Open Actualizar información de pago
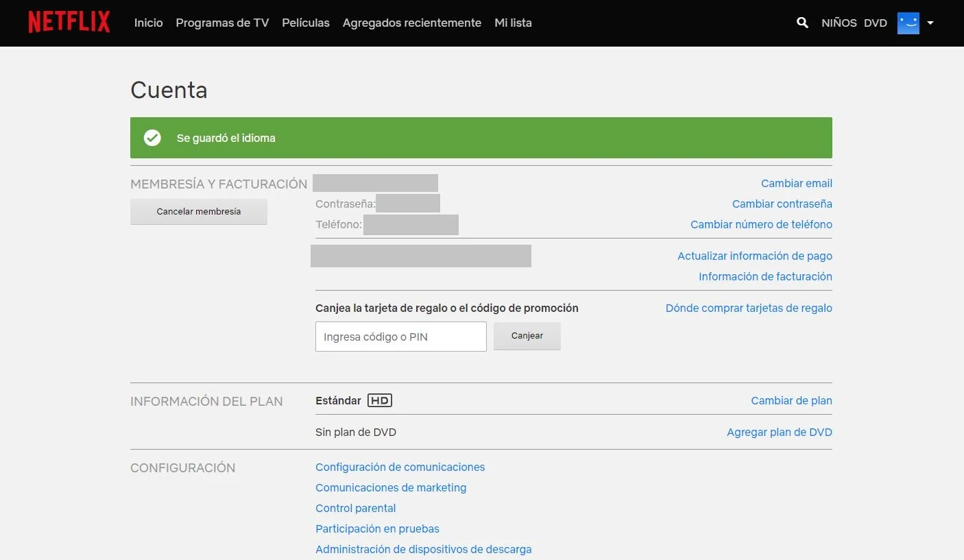964x560 pixels. pyautogui.click(x=755, y=256)
